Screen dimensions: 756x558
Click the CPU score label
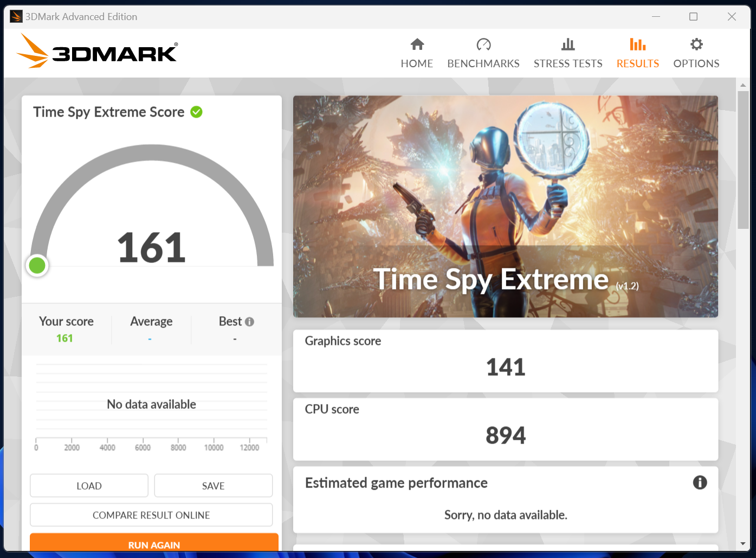(x=332, y=409)
